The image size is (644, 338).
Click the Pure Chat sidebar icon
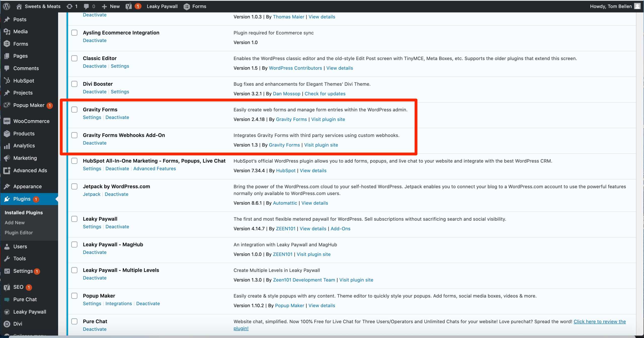click(x=7, y=300)
